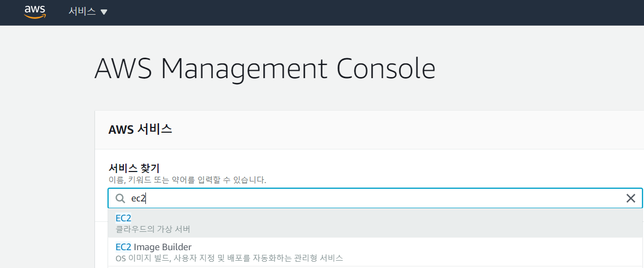Image resolution: width=644 pixels, height=268 pixels.
Task: Click the OS 이미지 빌드 description line
Action: (229, 258)
